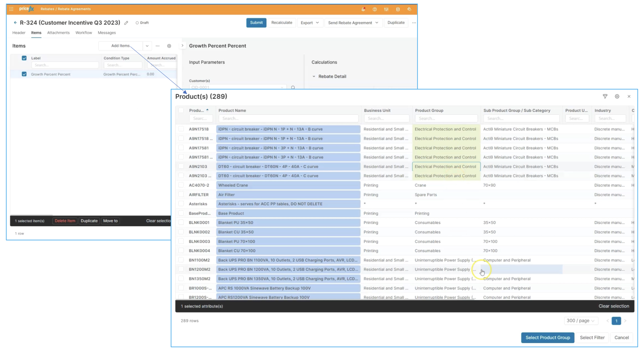Sort by Product ID column arrow

click(207, 110)
